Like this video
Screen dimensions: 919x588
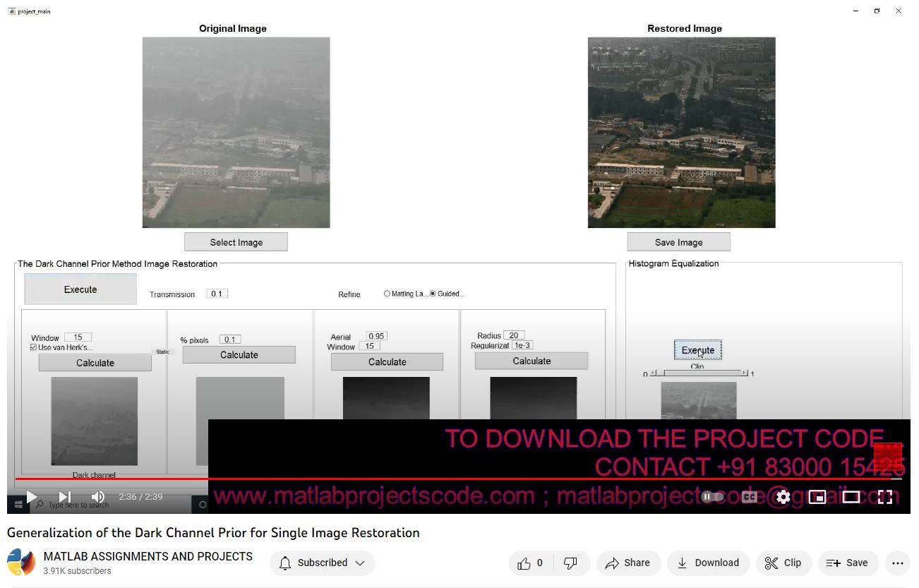(531, 563)
